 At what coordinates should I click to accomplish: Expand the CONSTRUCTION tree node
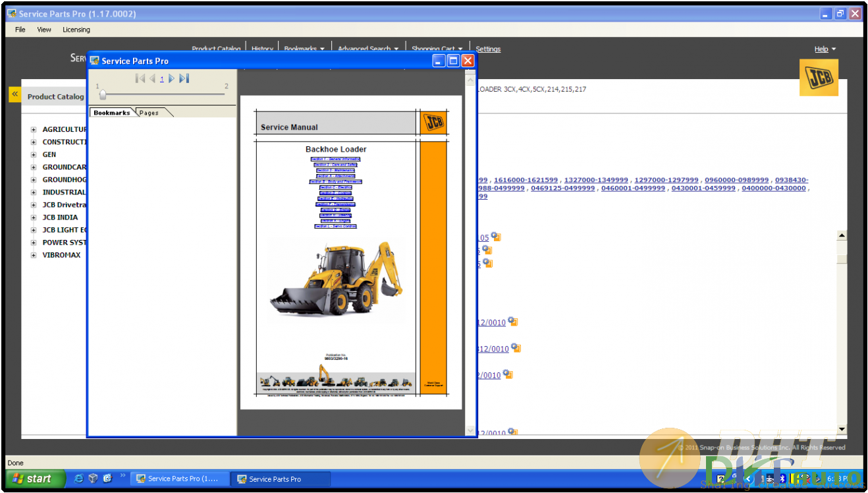click(x=34, y=142)
